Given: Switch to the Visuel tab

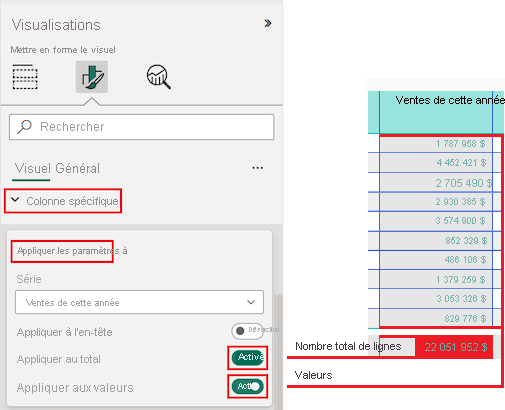Looking at the screenshot, I should (32, 168).
